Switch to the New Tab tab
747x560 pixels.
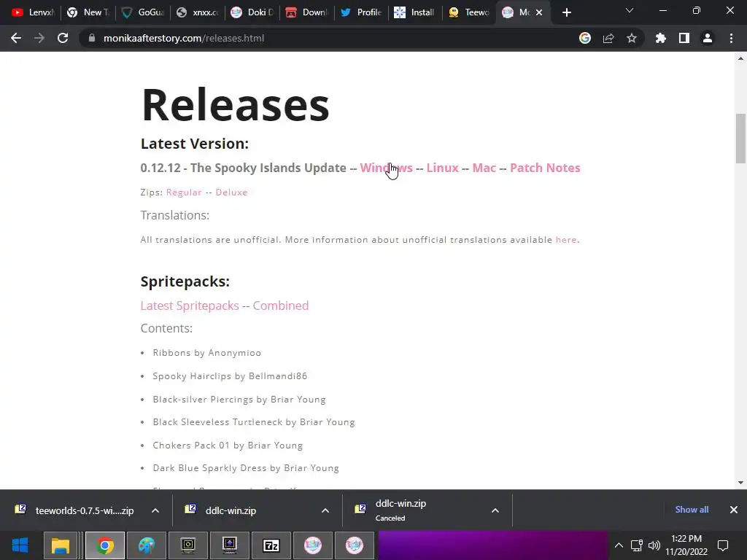tap(88, 12)
